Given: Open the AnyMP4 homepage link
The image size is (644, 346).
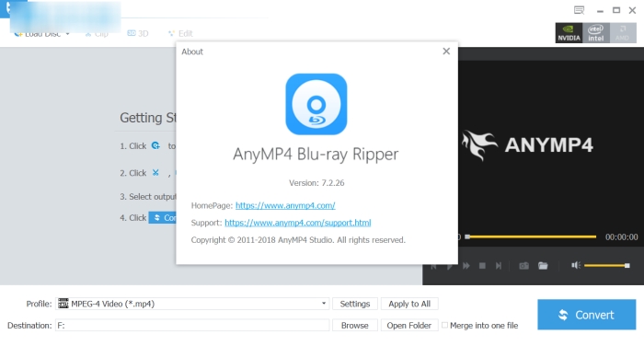Looking at the screenshot, I should (x=285, y=205).
